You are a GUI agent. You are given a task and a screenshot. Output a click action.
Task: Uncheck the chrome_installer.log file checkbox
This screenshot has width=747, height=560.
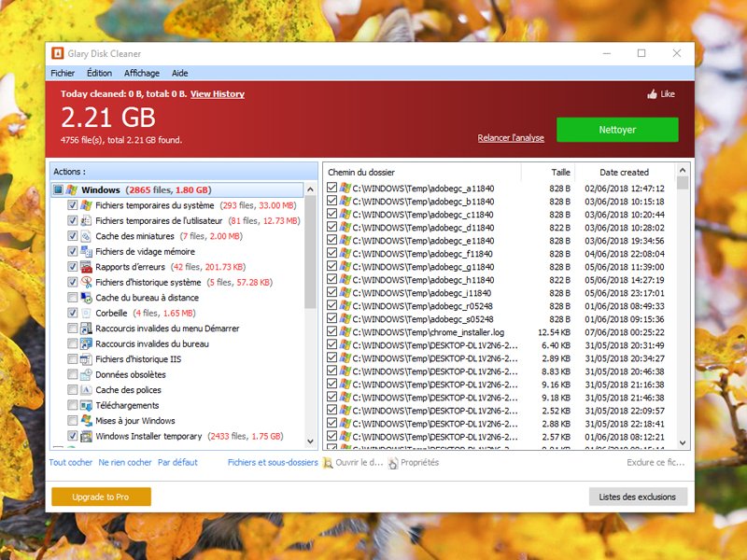point(332,332)
